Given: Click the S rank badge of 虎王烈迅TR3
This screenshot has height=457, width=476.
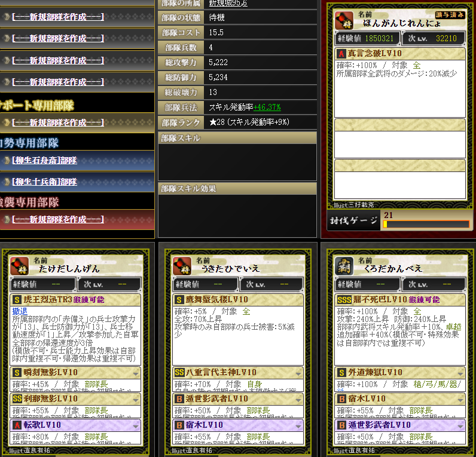Looking at the screenshot, I should (x=17, y=300).
